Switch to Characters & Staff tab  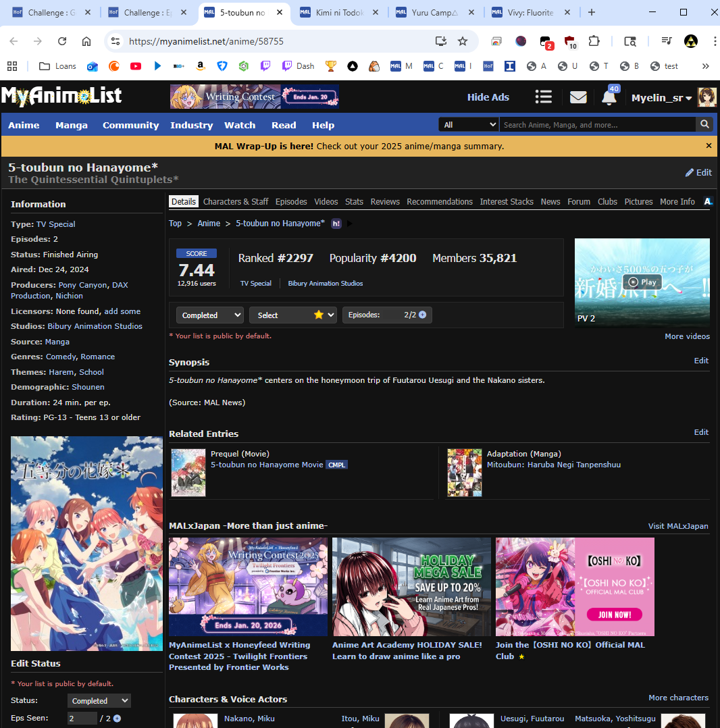click(236, 201)
